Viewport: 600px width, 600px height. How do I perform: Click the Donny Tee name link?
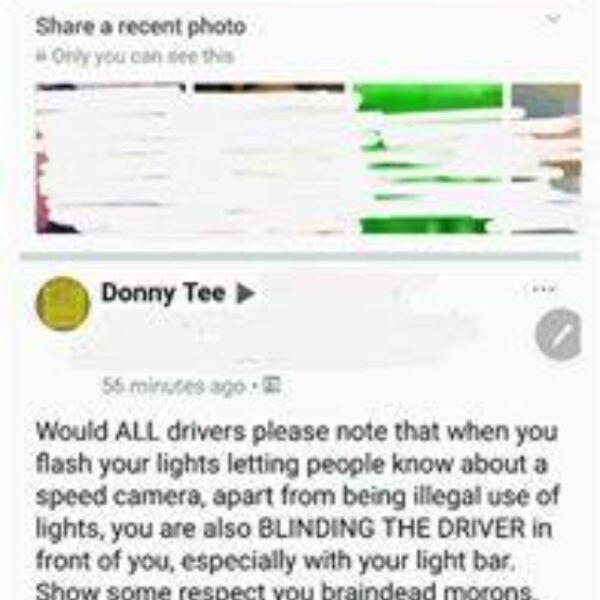[163, 293]
